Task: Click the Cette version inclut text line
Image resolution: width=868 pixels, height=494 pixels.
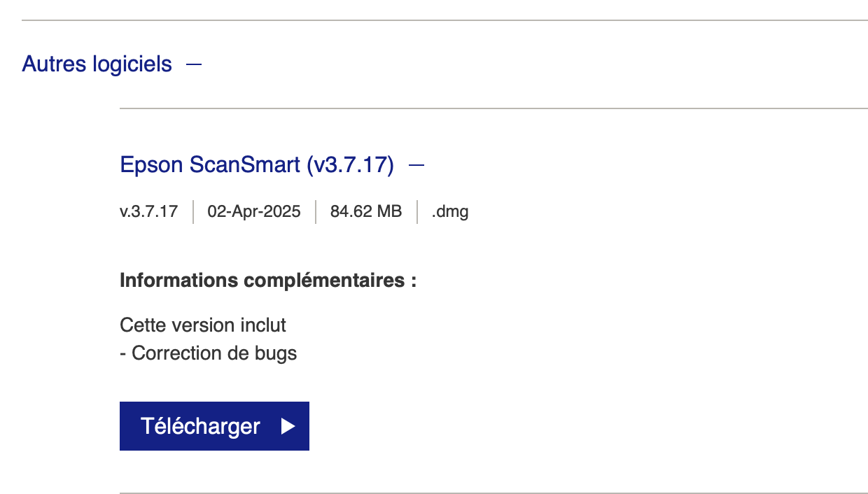Action: pos(203,325)
